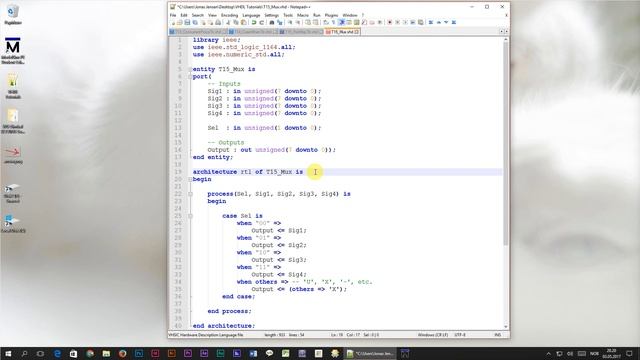This screenshot has height=360, width=640.
Task: Open the Encoding menu
Action: 229,15
